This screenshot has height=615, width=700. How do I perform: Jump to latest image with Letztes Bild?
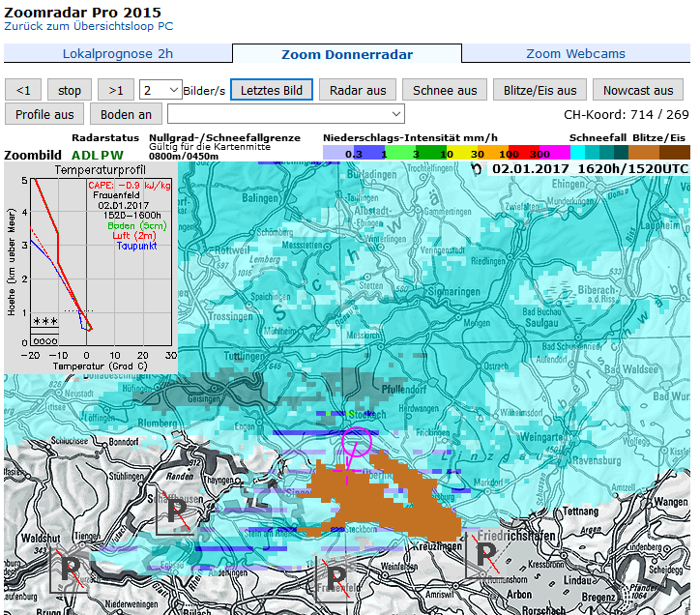tap(272, 90)
